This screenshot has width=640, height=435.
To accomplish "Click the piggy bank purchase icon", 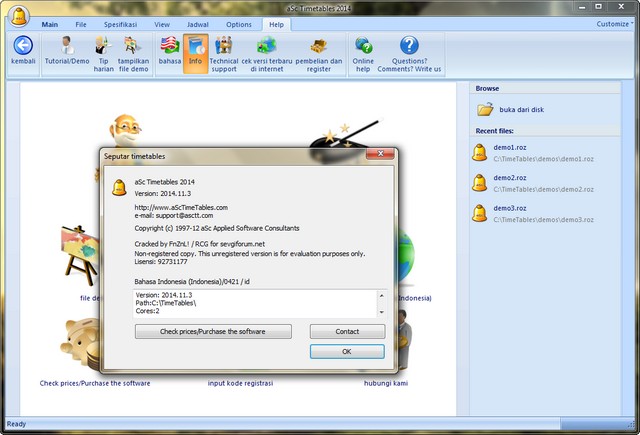I will [x=80, y=342].
